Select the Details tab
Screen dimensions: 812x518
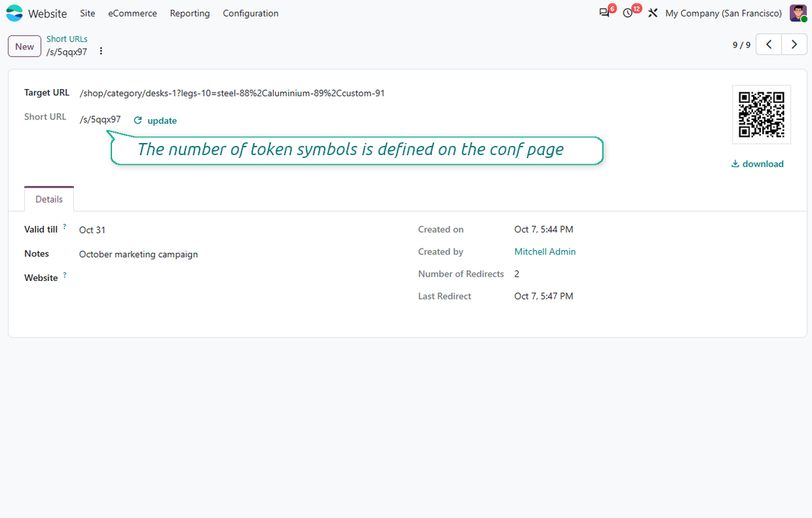tap(49, 200)
